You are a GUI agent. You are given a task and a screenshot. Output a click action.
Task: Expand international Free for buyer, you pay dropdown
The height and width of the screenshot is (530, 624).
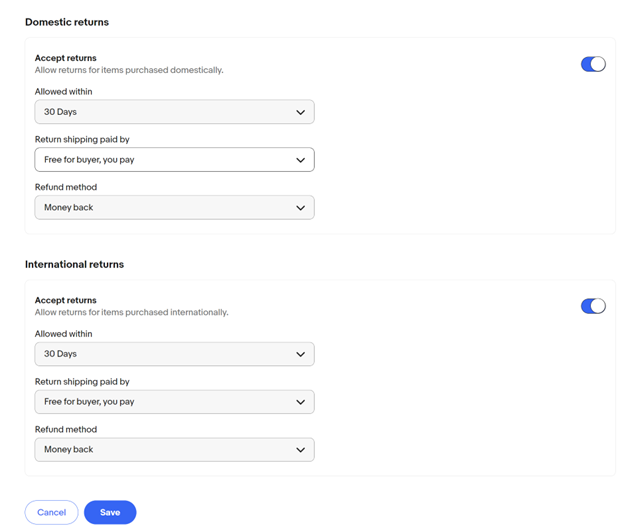pyautogui.click(x=174, y=401)
